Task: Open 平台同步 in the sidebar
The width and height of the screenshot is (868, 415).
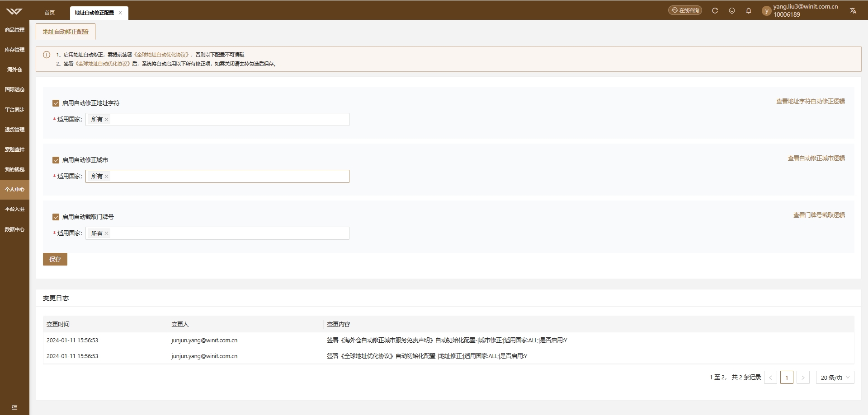Action: (14, 110)
